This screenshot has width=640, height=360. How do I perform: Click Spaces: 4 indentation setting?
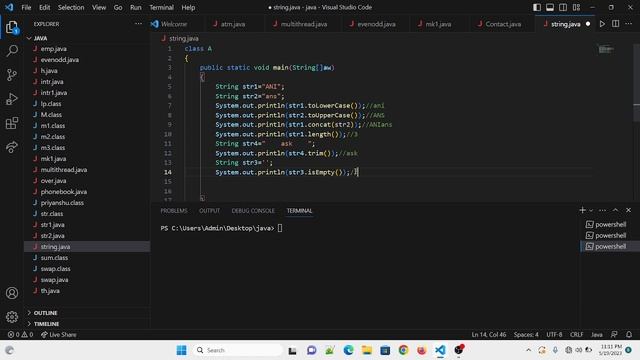(x=526, y=335)
